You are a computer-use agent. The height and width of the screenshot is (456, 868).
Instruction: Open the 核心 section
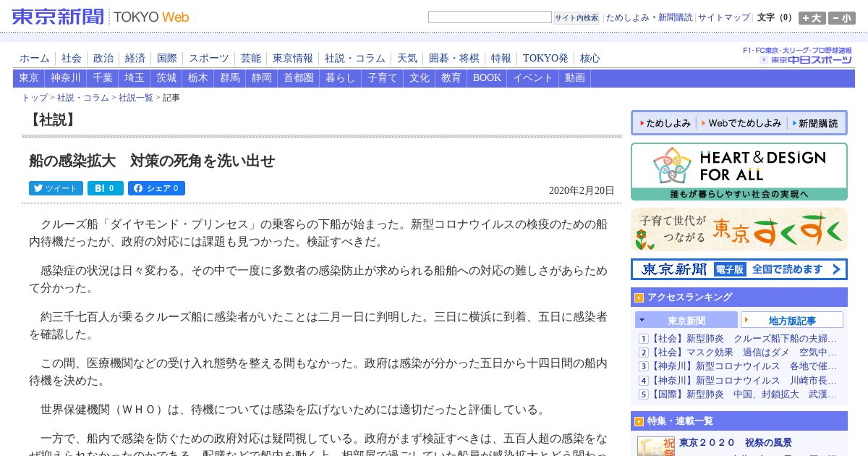point(590,58)
